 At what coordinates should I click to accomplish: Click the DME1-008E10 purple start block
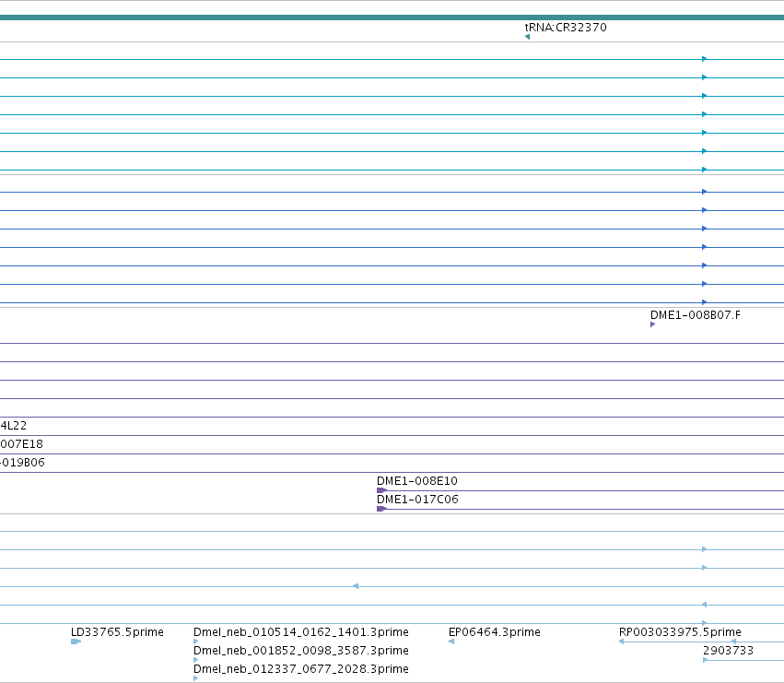(381, 490)
